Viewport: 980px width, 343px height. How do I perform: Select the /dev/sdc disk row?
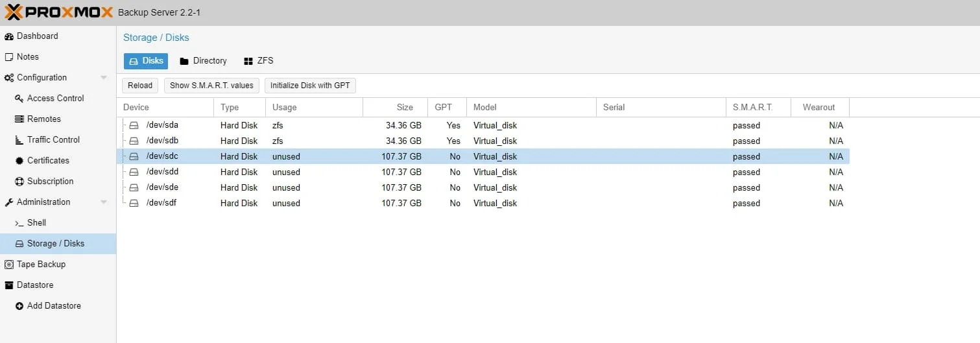483,156
